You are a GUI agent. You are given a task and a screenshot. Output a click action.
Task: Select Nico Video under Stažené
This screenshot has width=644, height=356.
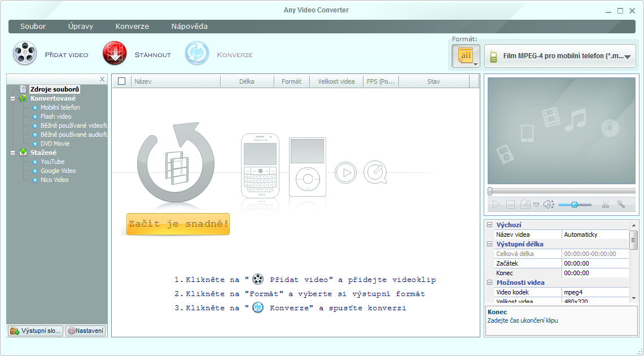click(x=54, y=180)
